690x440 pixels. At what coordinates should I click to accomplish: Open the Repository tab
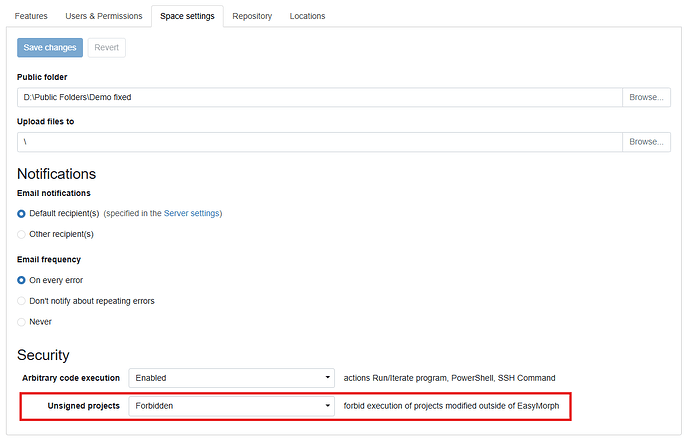coord(254,16)
